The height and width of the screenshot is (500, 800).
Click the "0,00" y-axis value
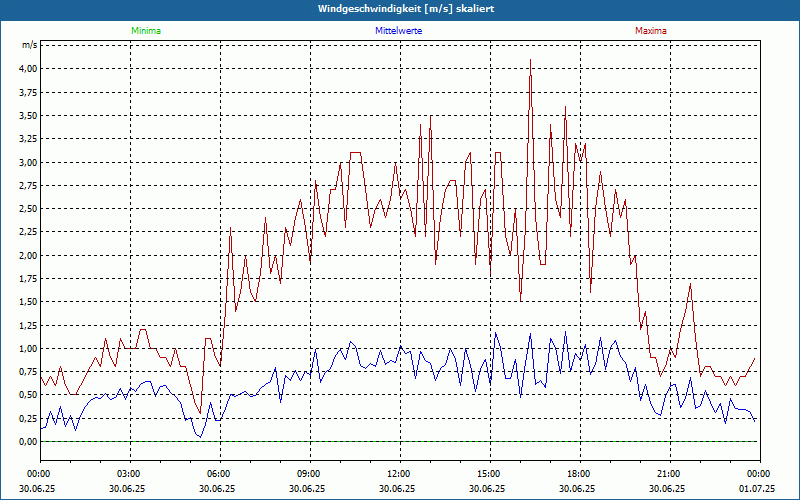(28, 442)
